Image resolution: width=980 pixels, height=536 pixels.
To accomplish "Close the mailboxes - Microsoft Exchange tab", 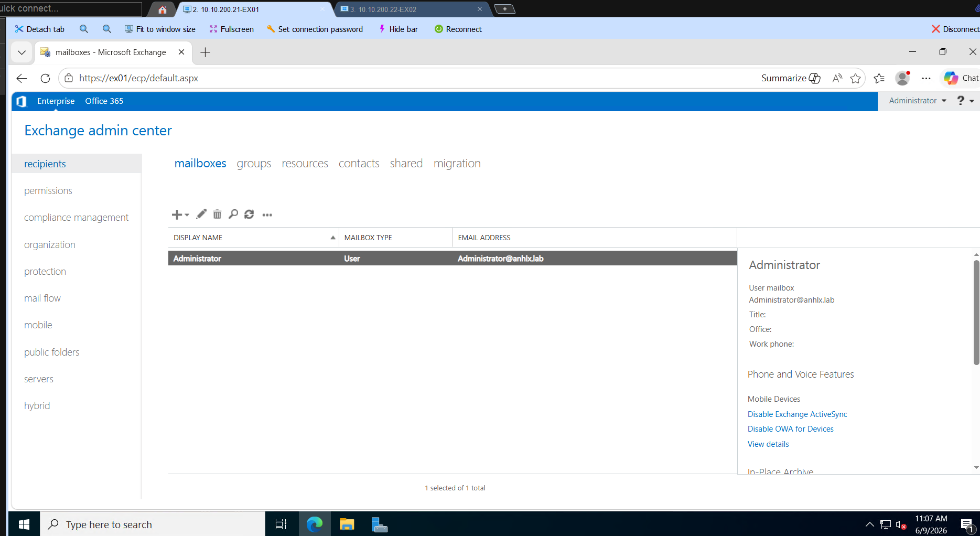I will 181,52.
